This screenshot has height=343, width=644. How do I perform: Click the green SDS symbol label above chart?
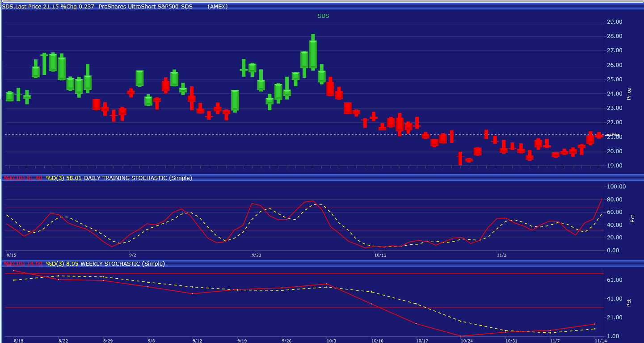324,16
